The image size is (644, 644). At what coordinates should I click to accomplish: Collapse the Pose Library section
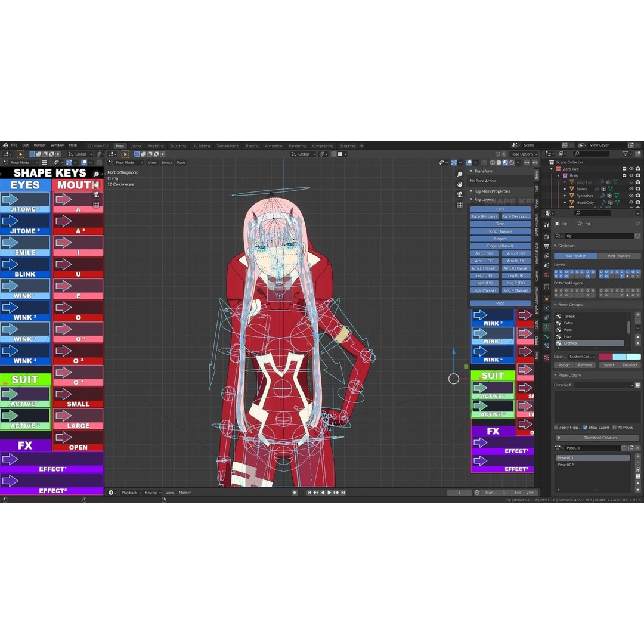(555, 375)
